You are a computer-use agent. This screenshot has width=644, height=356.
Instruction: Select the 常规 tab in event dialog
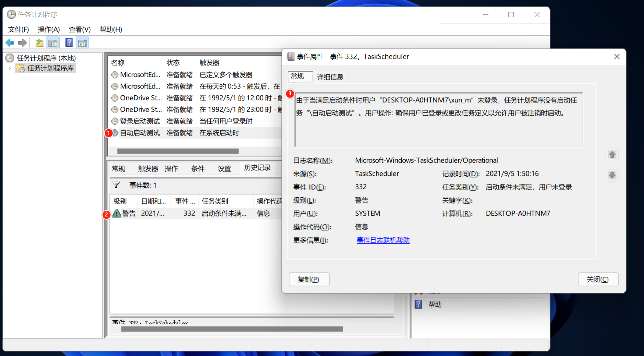click(300, 76)
